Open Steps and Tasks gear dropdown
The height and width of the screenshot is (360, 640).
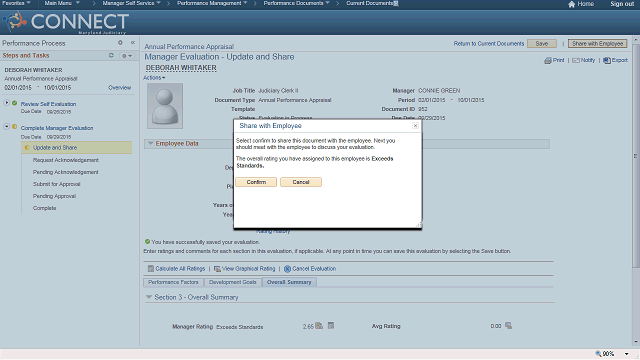pos(127,56)
